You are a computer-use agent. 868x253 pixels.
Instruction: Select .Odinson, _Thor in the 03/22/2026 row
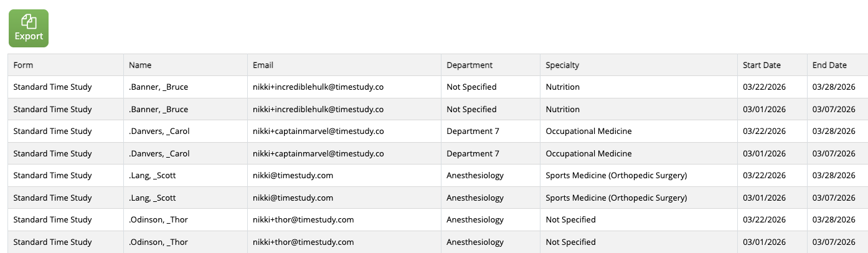pos(158,219)
